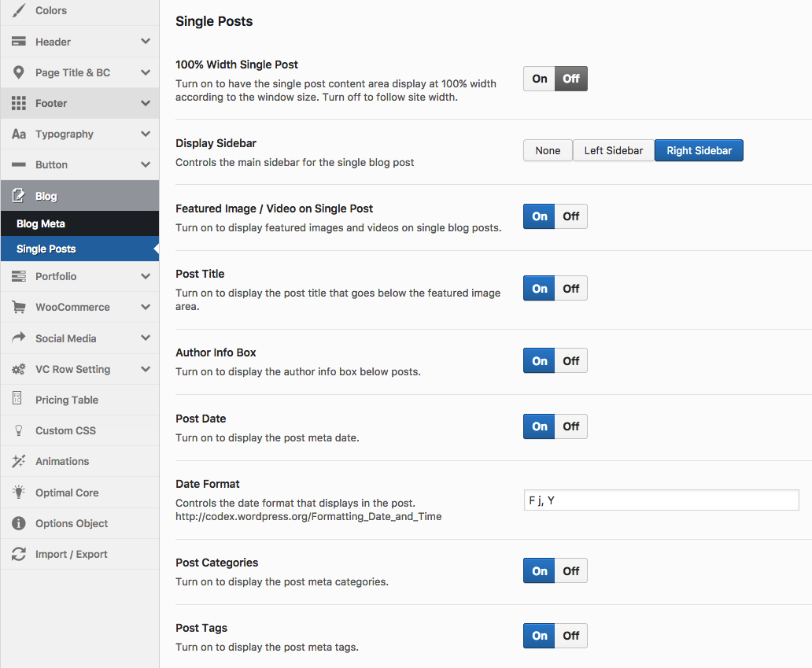This screenshot has height=668, width=812.
Task: Expand the Portfolio section chevron
Action: [x=146, y=276]
